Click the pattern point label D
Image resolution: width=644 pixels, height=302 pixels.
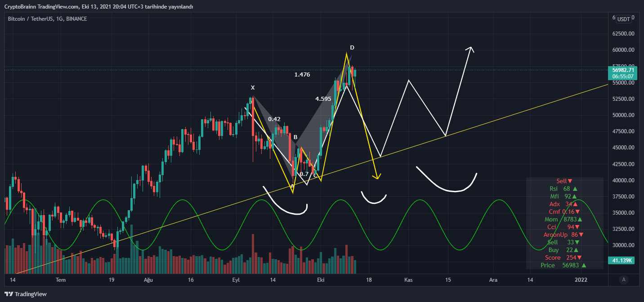(352, 47)
